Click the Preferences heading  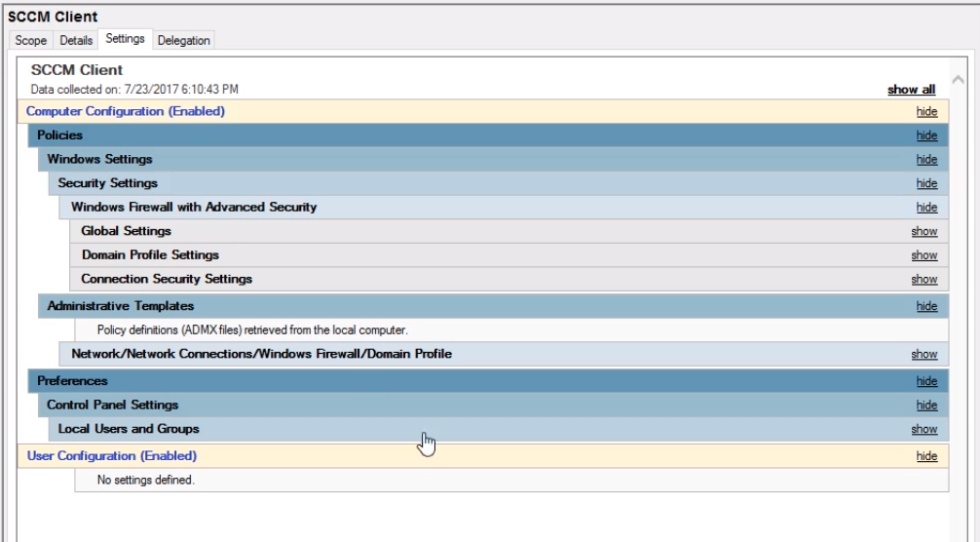coord(72,381)
